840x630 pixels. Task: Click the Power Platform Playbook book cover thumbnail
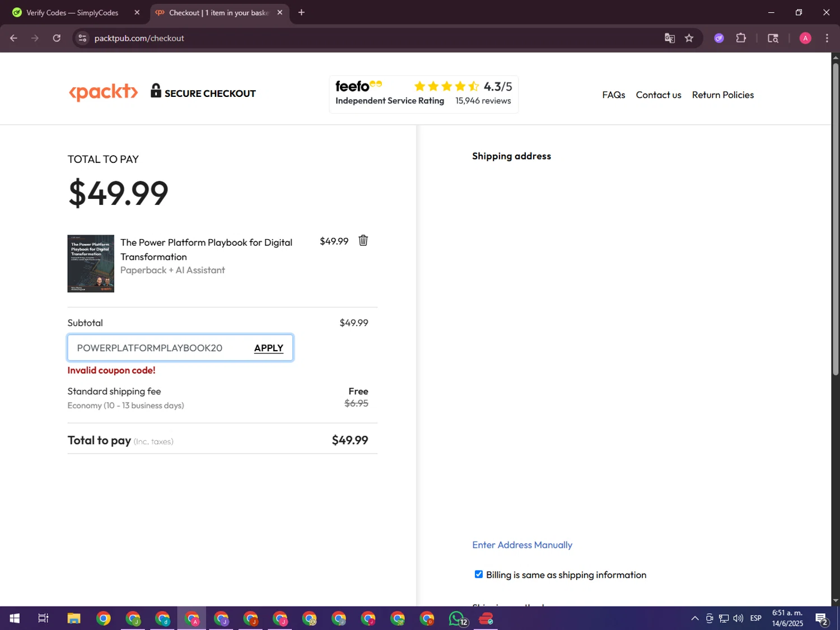(x=91, y=263)
